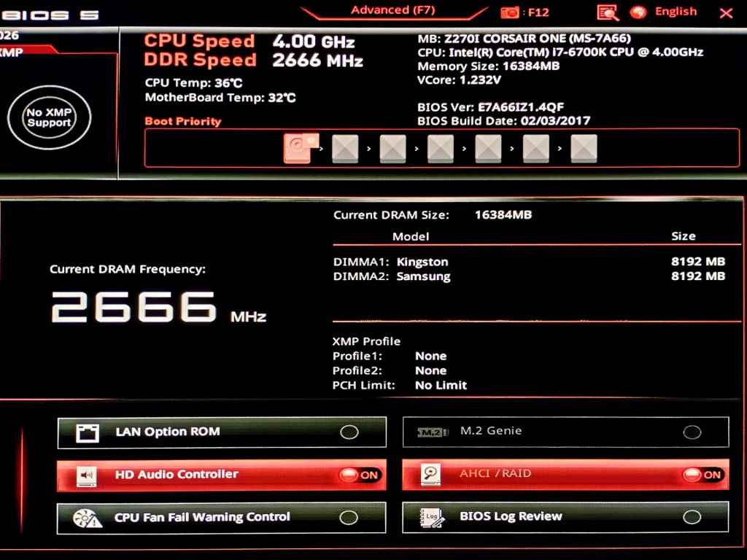Image resolution: width=747 pixels, height=560 pixels.
Task: Click the DIMMA1: Kingston row
Action: pyautogui.click(x=529, y=262)
